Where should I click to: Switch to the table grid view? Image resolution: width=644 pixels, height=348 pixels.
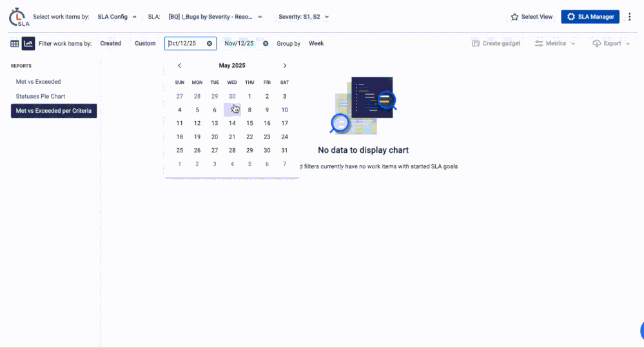pos(14,44)
